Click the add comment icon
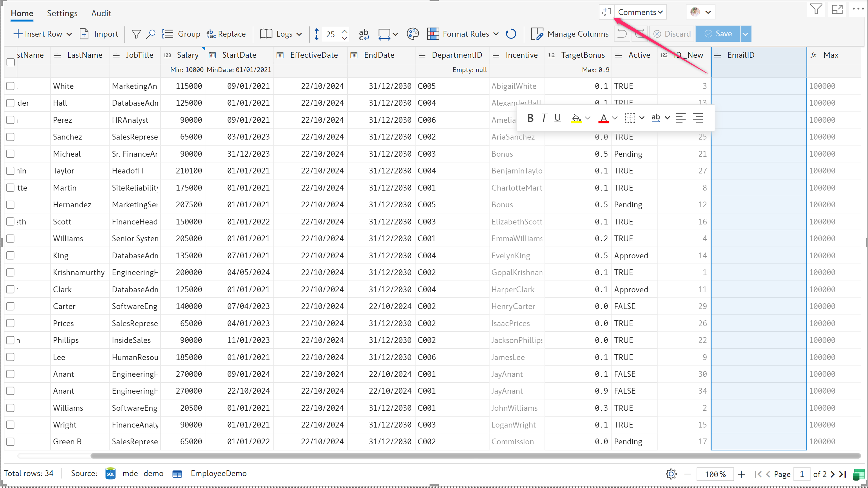This screenshot has height=488, width=868. pos(606,12)
